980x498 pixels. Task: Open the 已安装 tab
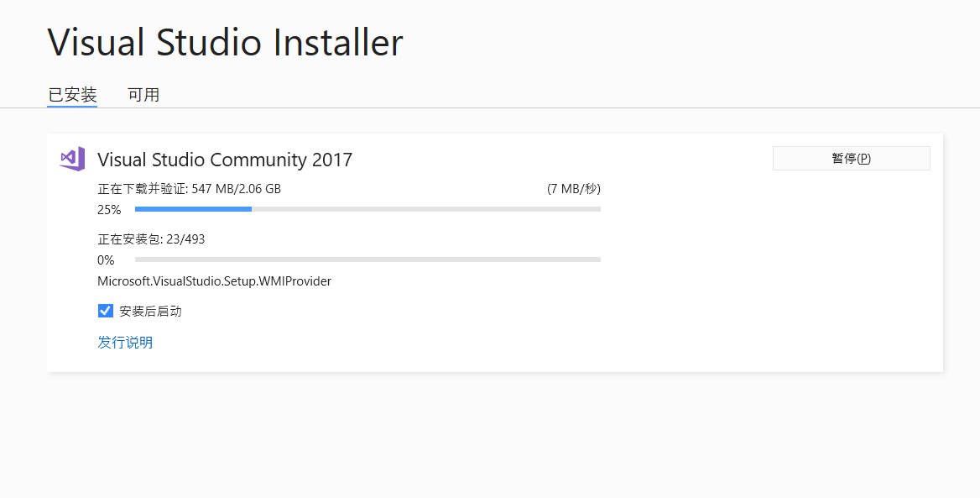point(71,94)
